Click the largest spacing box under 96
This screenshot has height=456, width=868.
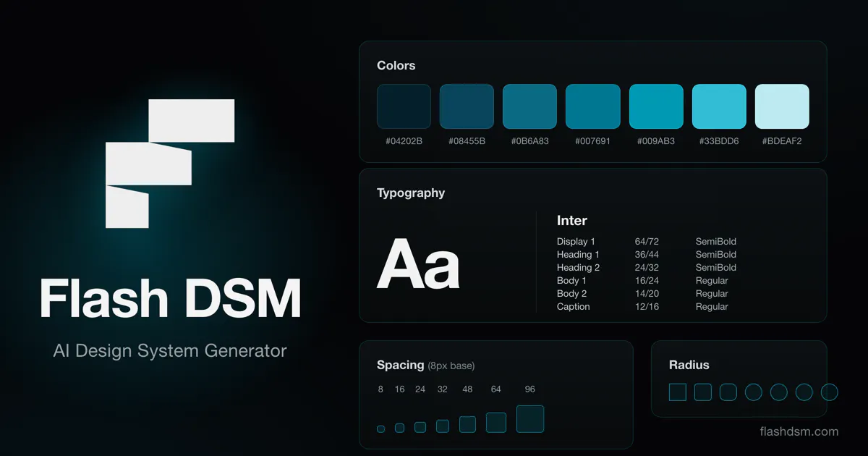530,419
